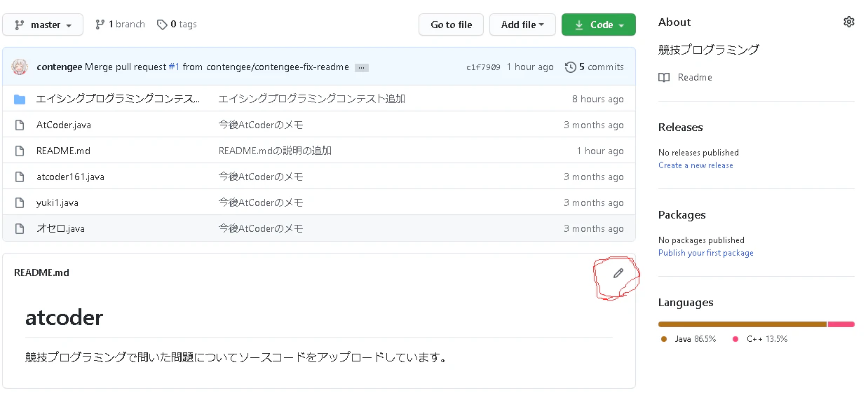Viewport: 868px width, 407px height.
Task: Click Create a new release
Action: (696, 165)
